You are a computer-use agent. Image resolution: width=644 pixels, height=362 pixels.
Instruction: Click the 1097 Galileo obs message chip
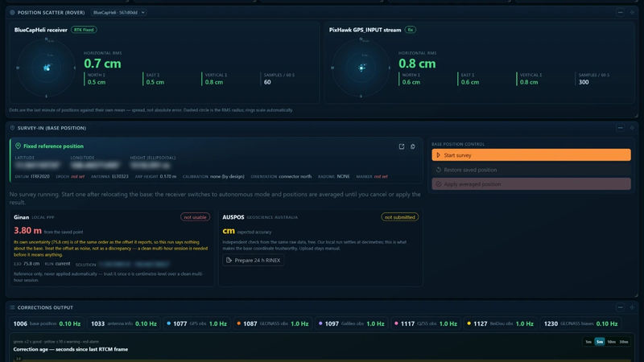point(352,324)
